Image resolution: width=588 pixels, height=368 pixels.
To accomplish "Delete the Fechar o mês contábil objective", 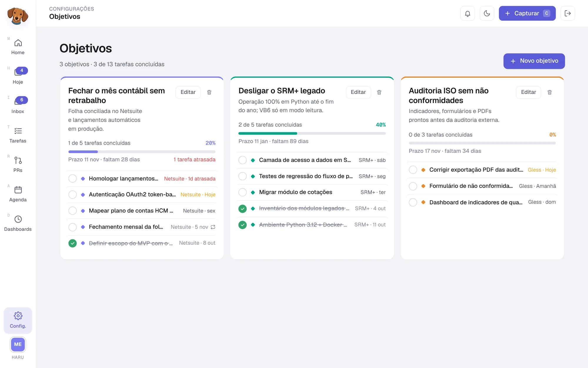I will click(x=209, y=92).
